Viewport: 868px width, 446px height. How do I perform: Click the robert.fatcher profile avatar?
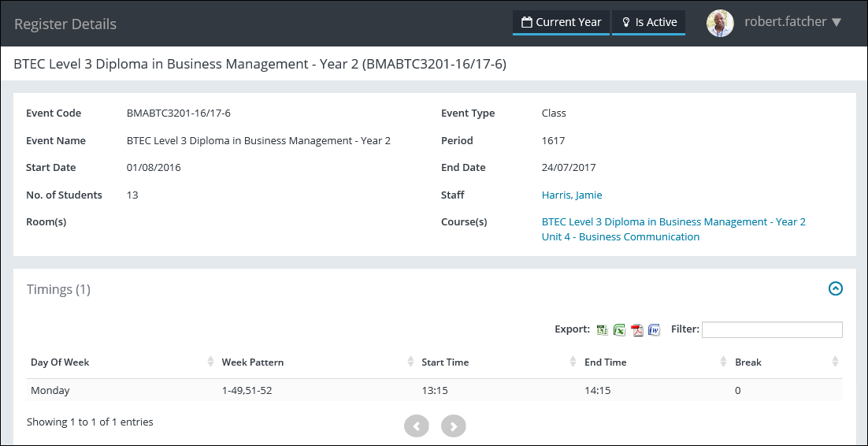tap(720, 23)
